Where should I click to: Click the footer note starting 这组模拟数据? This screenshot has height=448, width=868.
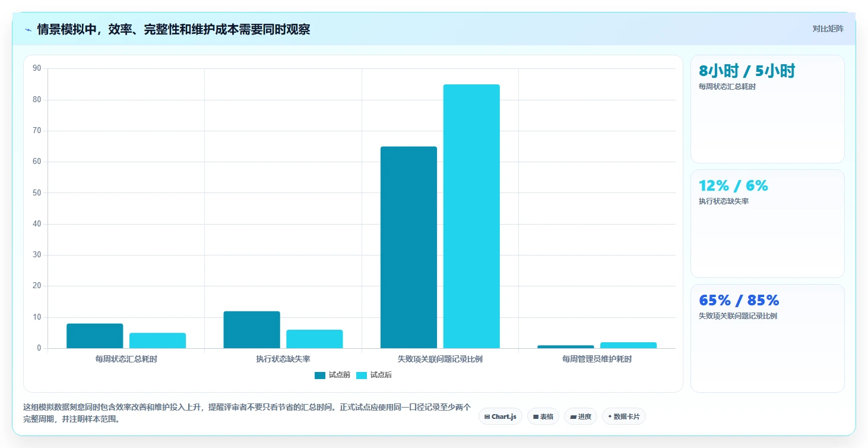point(246,413)
